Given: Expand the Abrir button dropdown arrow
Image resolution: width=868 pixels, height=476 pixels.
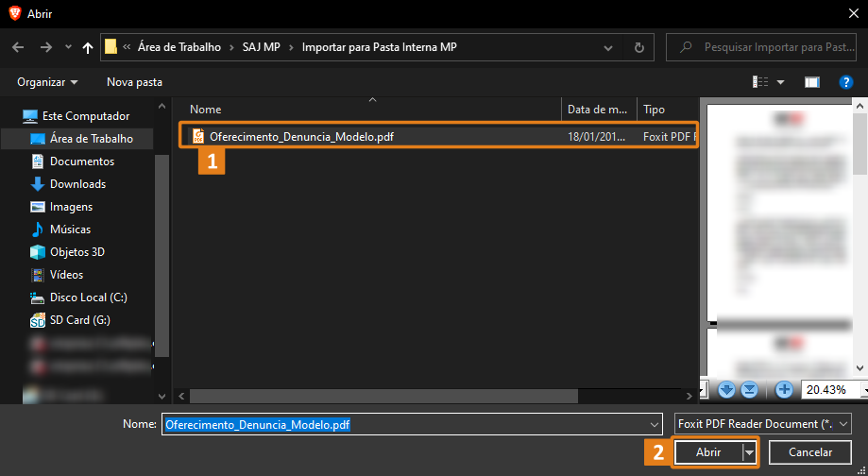Looking at the screenshot, I should 750,453.
